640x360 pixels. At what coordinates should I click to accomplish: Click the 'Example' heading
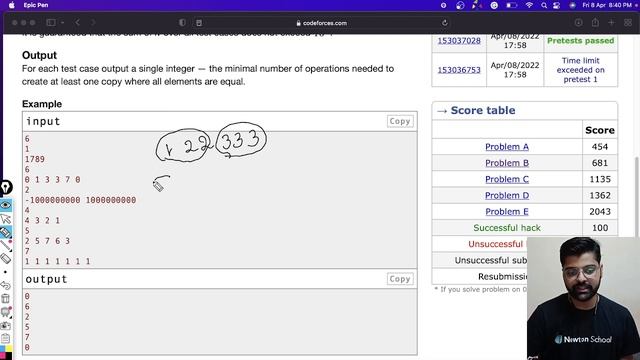pos(42,104)
